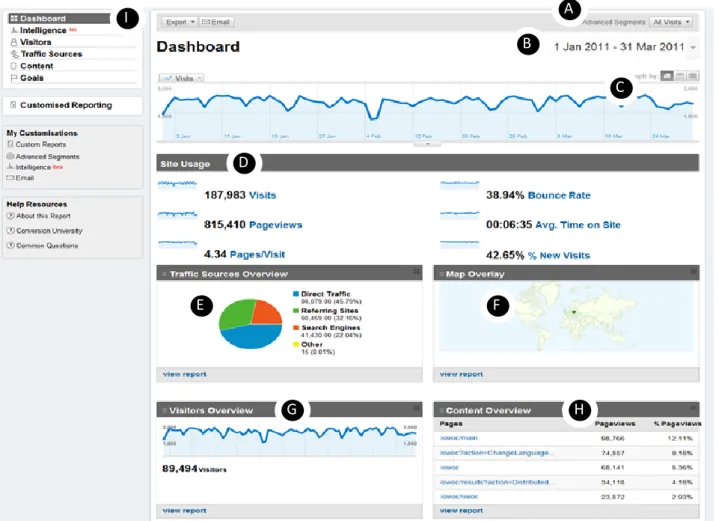Click the sparkline next to Visits
716x521 pixels.
click(177, 184)
